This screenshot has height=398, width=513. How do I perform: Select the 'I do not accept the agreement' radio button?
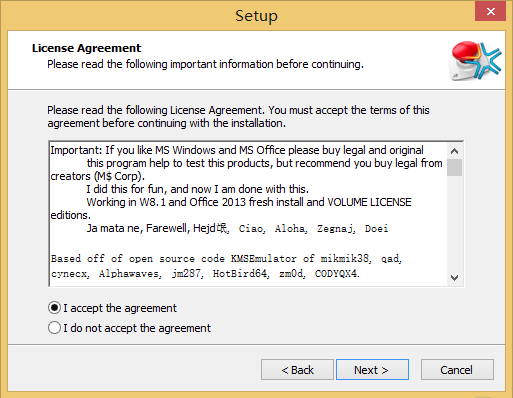point(54,328)
